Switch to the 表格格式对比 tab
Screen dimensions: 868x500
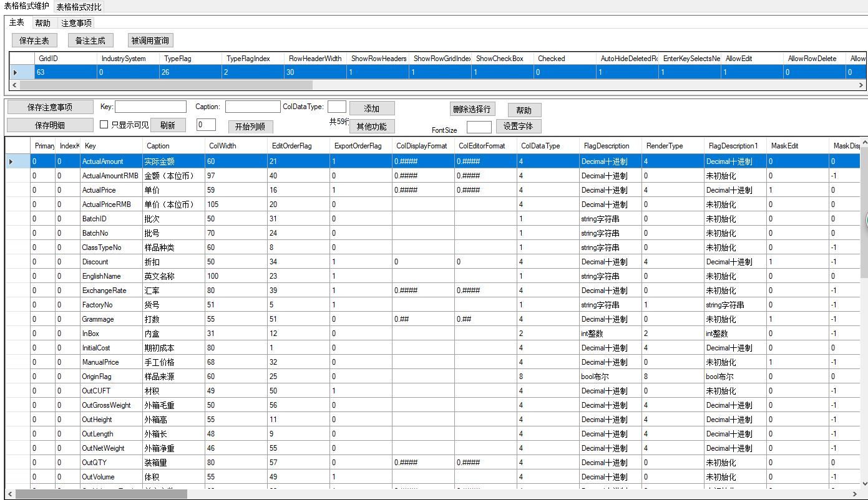79,7
